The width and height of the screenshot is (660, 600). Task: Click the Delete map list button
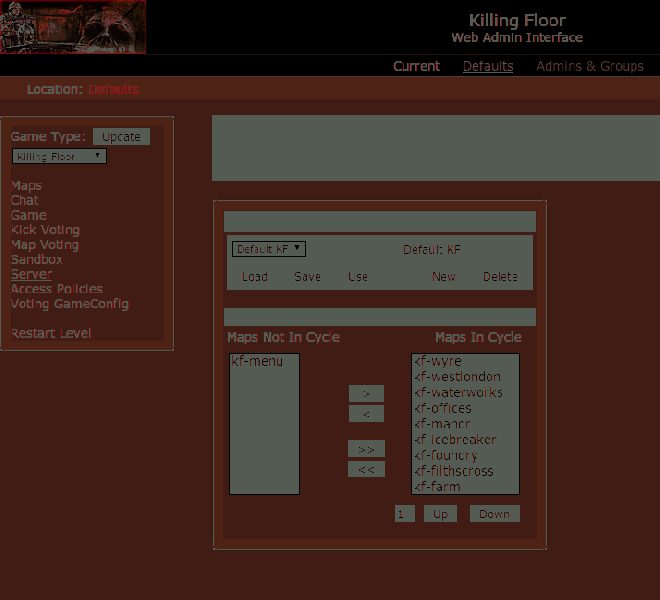click(x=500, y=277)
